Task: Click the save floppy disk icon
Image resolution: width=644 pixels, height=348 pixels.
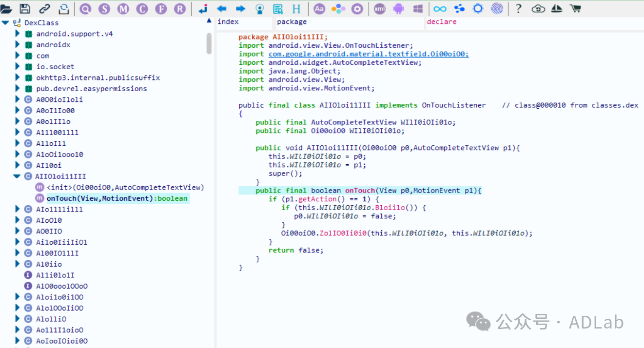Action: (24, 8)
